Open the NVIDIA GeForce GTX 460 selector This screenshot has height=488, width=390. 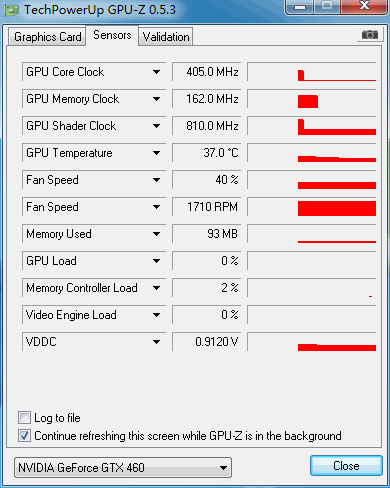[x=123, y=468]
